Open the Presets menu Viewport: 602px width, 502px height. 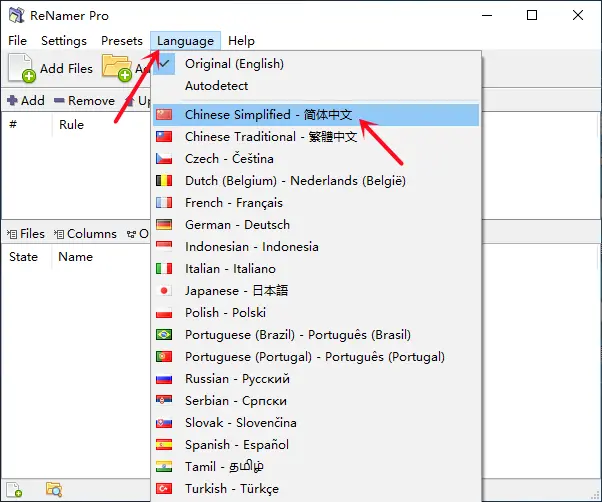coord(122,41)
